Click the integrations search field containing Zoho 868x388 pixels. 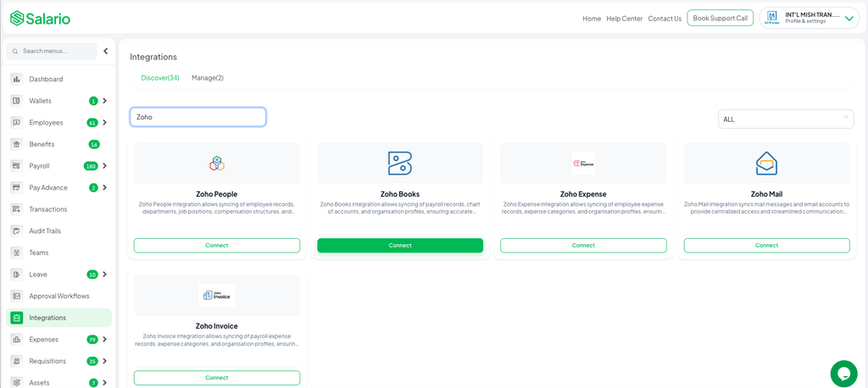(198, 118)
